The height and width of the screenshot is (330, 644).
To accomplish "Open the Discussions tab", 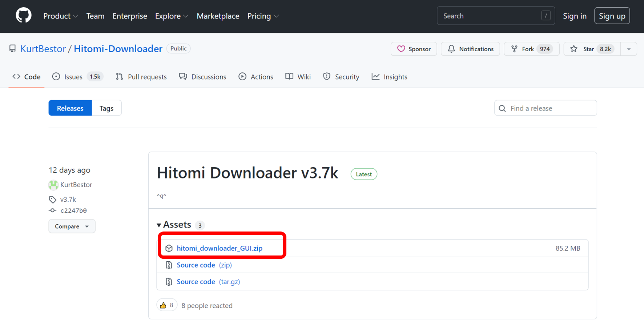I will pyautogui.click(x=202, y=77).
